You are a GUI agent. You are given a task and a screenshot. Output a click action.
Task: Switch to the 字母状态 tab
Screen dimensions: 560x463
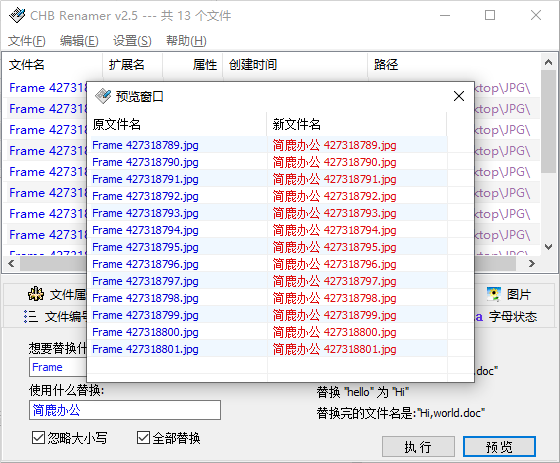[x=513, y=317]
